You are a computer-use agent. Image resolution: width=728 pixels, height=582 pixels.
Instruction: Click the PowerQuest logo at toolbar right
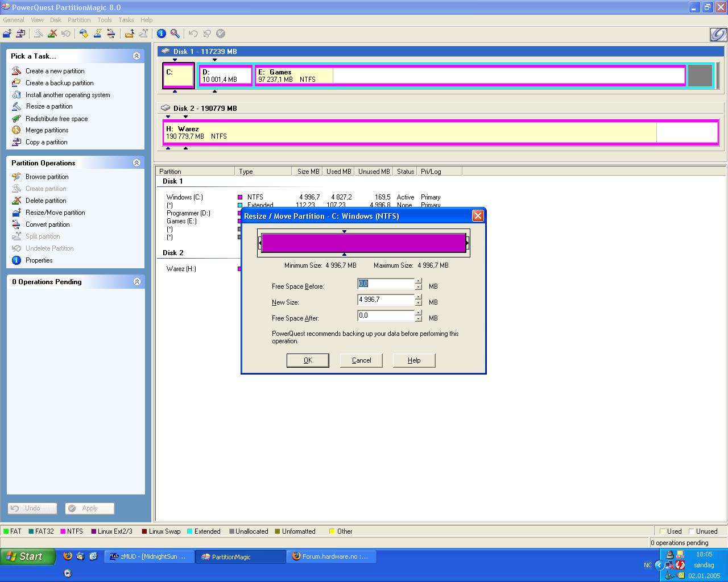coord(718,34)
